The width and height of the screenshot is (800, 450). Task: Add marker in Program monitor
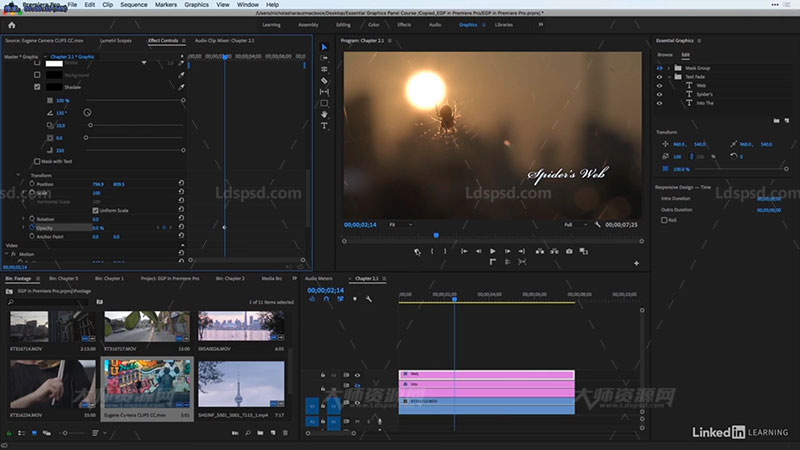[417, 252]
